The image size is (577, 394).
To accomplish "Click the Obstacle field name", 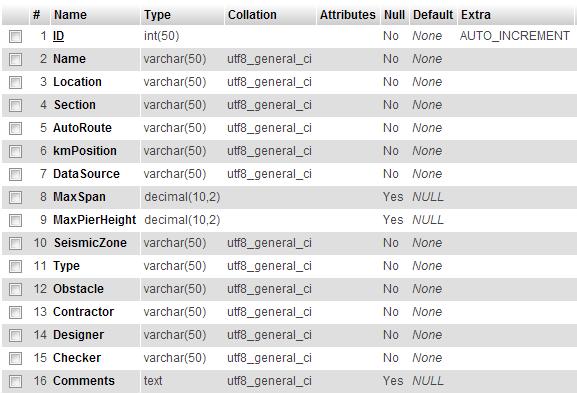I will (78, 289).
